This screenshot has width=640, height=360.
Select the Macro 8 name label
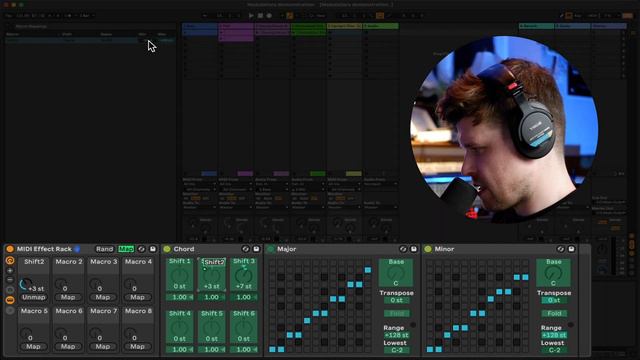click(138, 311)
